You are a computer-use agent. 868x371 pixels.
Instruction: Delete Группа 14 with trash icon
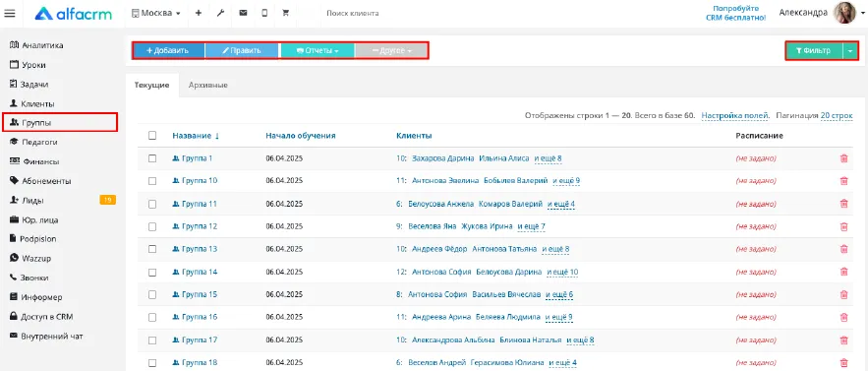point(843,272)
